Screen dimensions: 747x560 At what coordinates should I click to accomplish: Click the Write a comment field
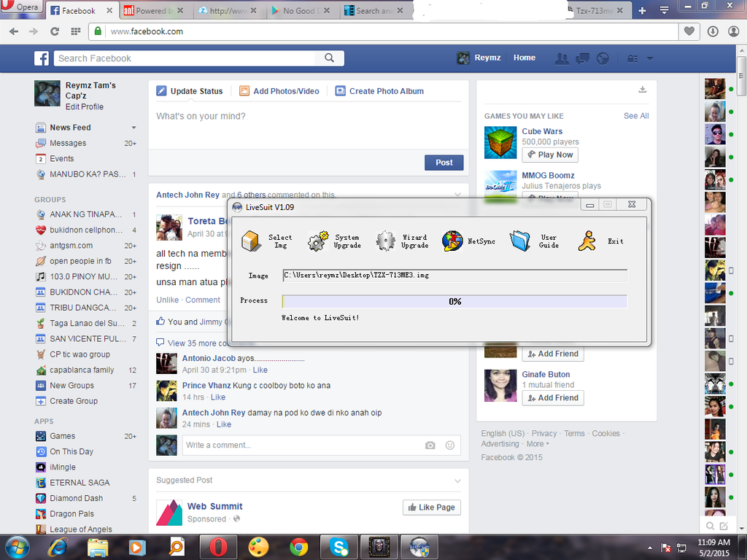pyautogui.click(x=303, y=446)
